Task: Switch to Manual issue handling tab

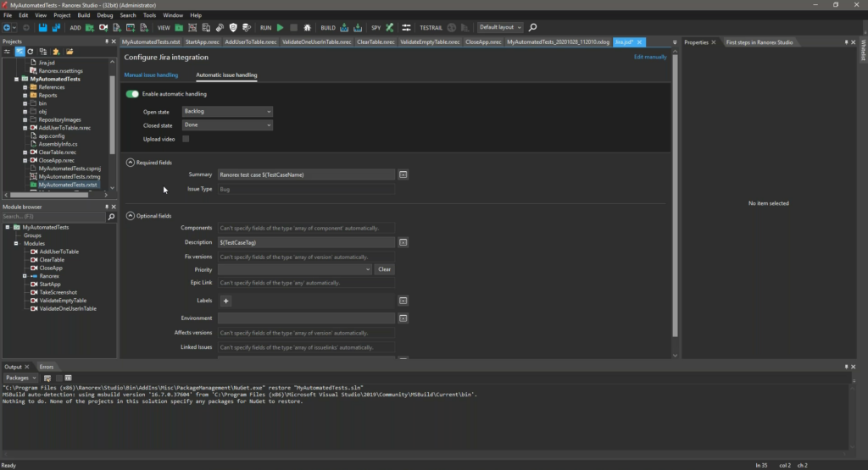Action: (x=151, y=75)
